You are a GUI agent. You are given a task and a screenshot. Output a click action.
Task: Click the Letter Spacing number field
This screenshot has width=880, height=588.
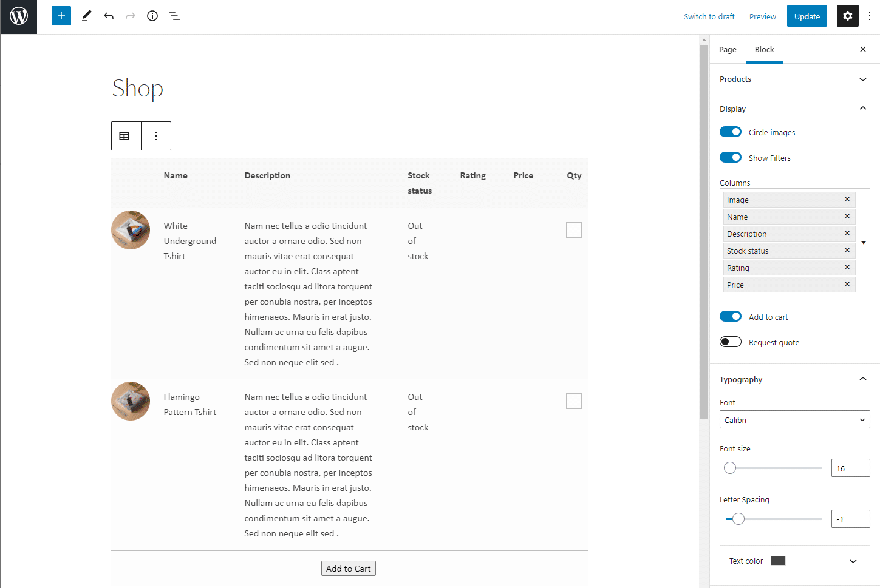pyautogui.click(x=850, y=519)
